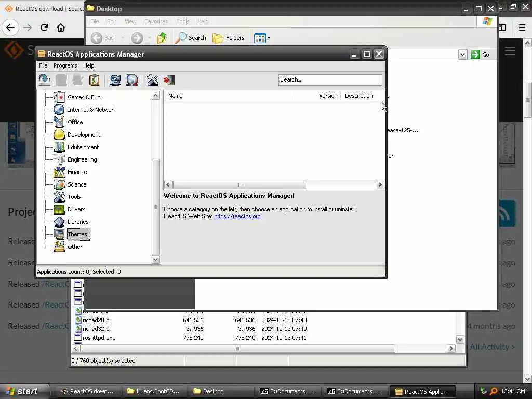Click the Update Database globe toolbar icon
Viewport: 532px width, 399px height.
click(132, 80)
